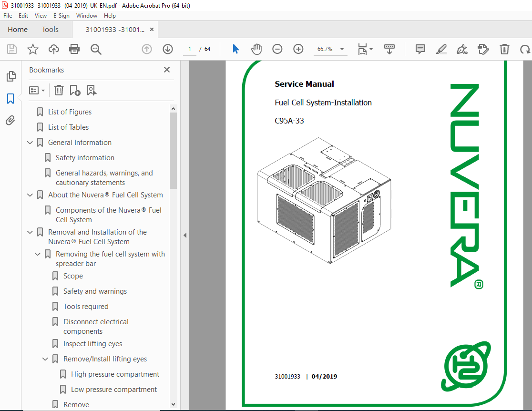The width and height of the screenshot is (532, 411).
Task: Click the Delete pages trash icon in toolbar
Action: pos(504,49)
